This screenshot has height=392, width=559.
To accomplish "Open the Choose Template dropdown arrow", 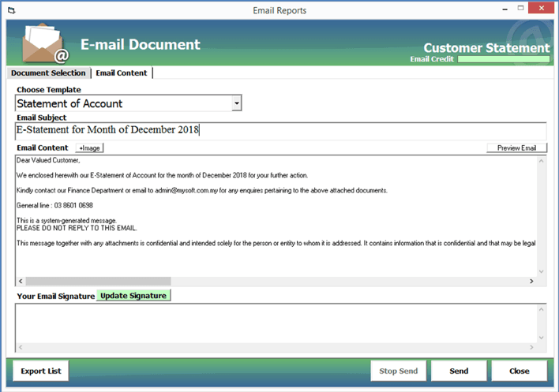I will [236, 103].
